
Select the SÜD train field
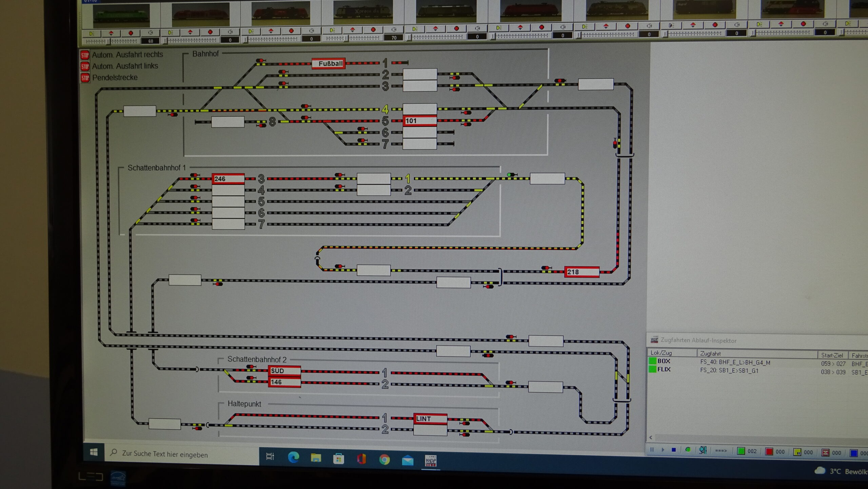(x=284, y=371)
